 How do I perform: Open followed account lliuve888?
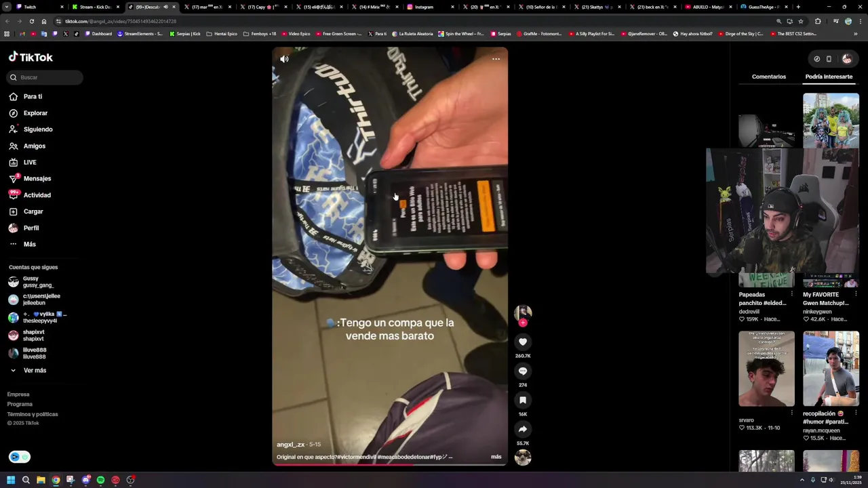27,353
